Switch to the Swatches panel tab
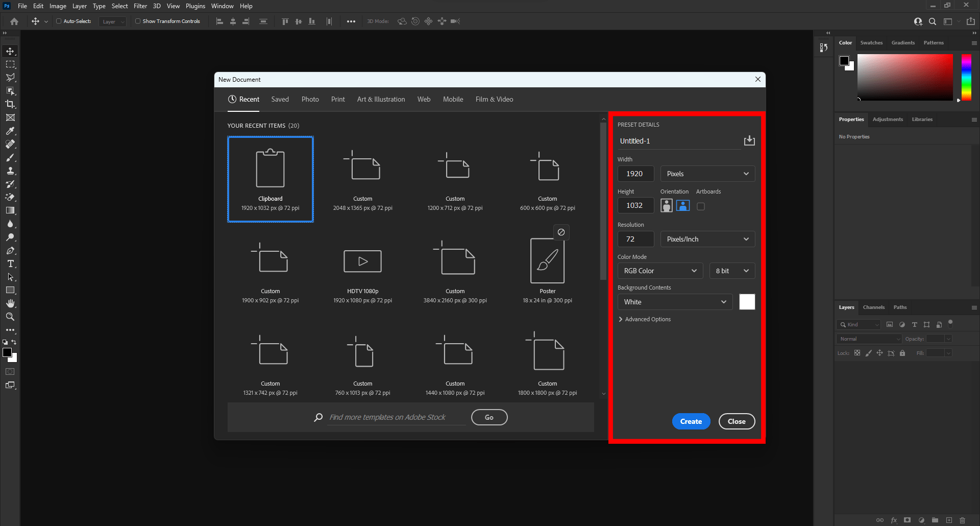The height and width of the screenshot is (526, 980). [871, 43]
